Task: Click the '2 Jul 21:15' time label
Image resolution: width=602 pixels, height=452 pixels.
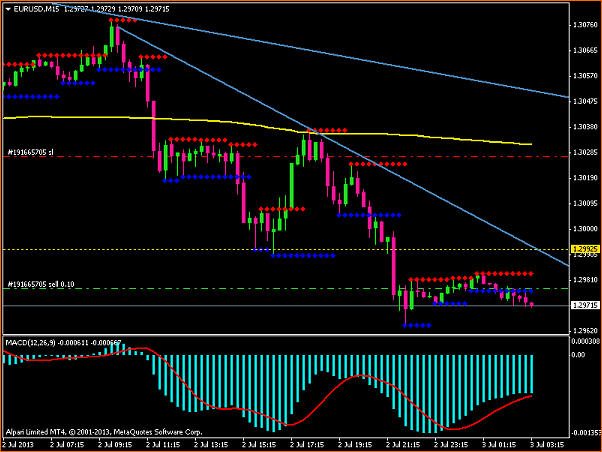Action: 403,445
